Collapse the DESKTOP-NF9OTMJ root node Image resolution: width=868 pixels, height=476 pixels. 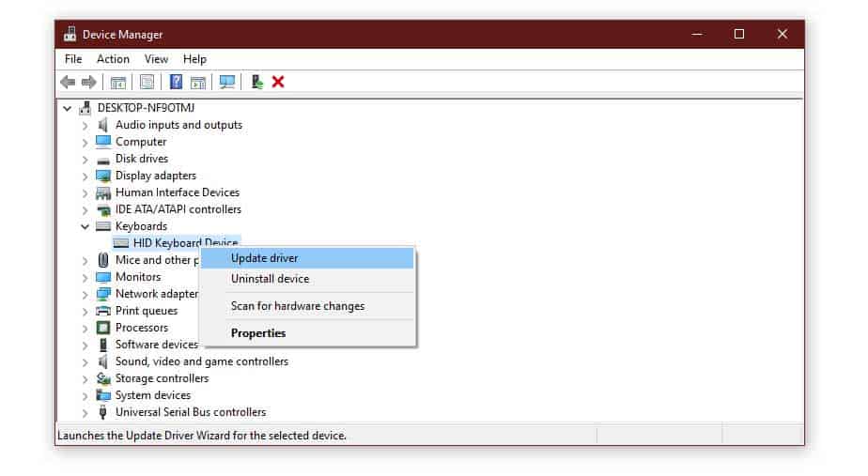pos(67,109)
